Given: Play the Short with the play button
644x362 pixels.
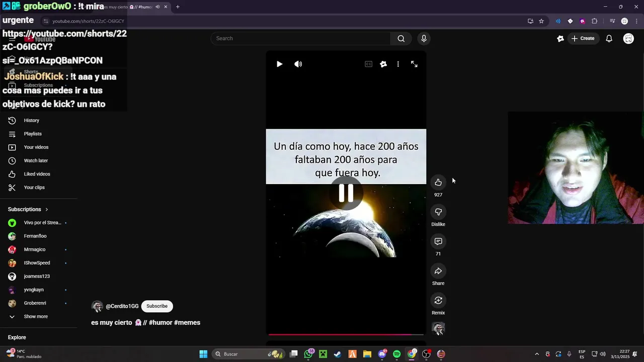Looking at the screenshot, I should click(x=279, y=64).
